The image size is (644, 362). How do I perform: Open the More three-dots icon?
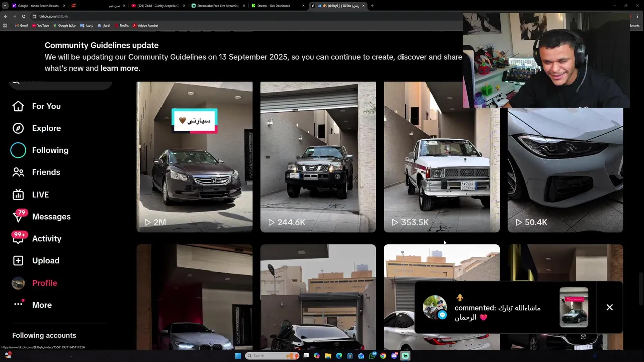[x=19, y=304]
